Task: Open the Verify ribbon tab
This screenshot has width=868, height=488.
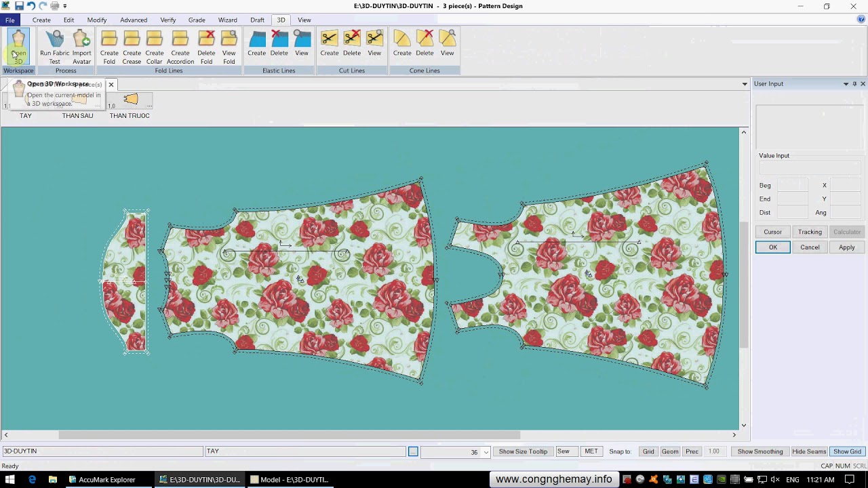Action: (x=167, y=20)
